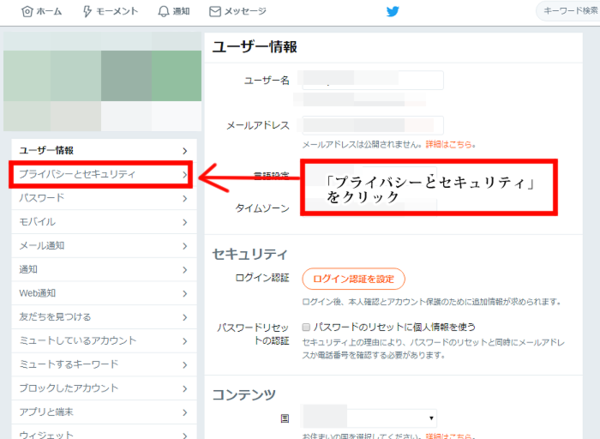Click chevron on メール通知 row
Image resolution: width=600 pixels, height=439 pixels.
point(185,246)
